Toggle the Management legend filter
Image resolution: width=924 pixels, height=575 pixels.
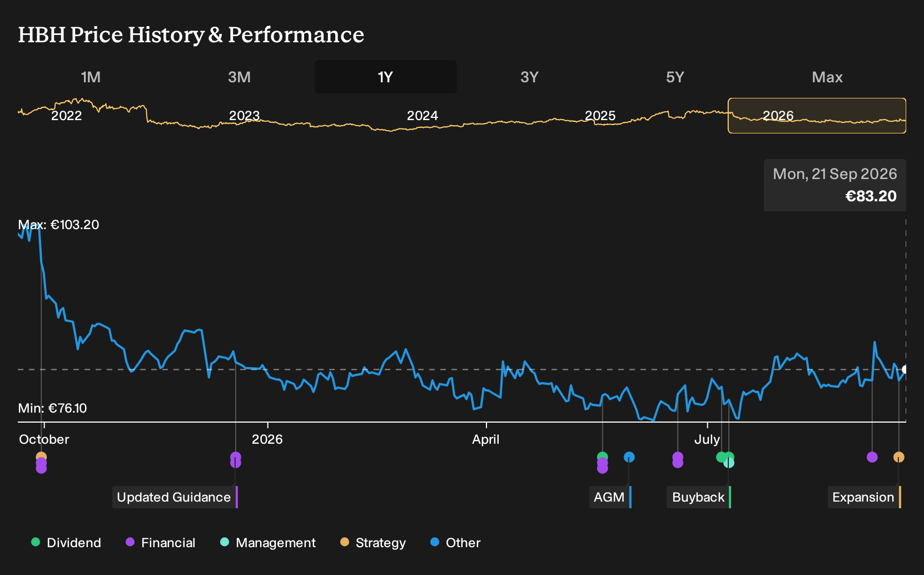click(268, 543)
